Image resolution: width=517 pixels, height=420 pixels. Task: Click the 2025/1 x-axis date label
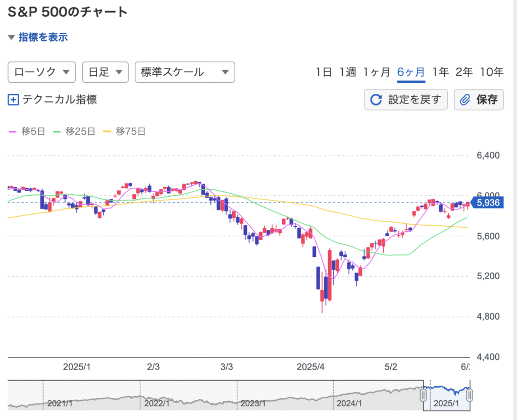tap(77, 367)
